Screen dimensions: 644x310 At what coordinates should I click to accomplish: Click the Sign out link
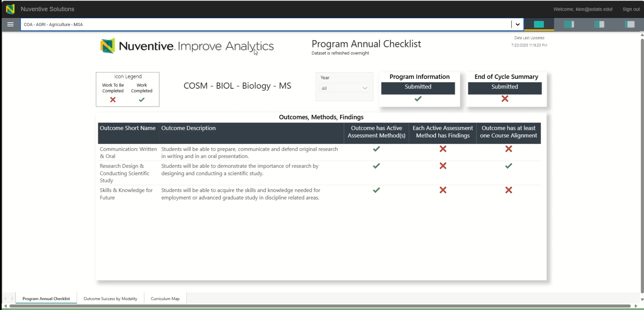[x=631, y=9]
